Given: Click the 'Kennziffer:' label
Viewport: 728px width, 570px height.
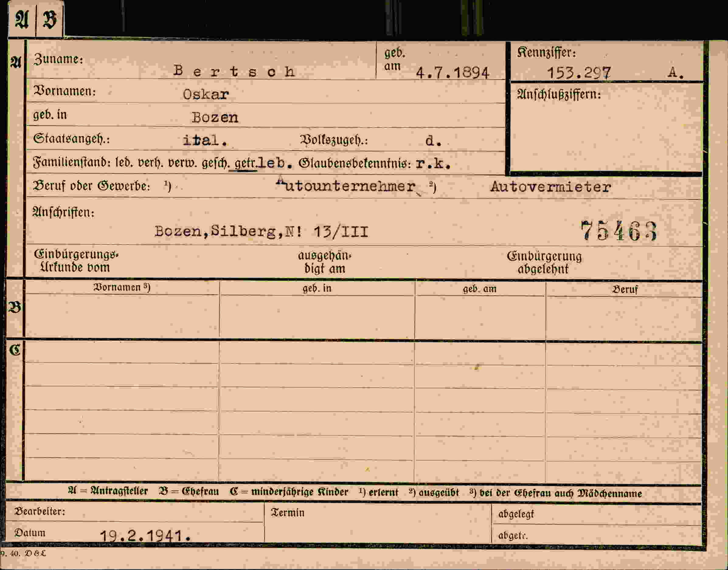Looking at the screenshot, I should (x=547, y=52).
